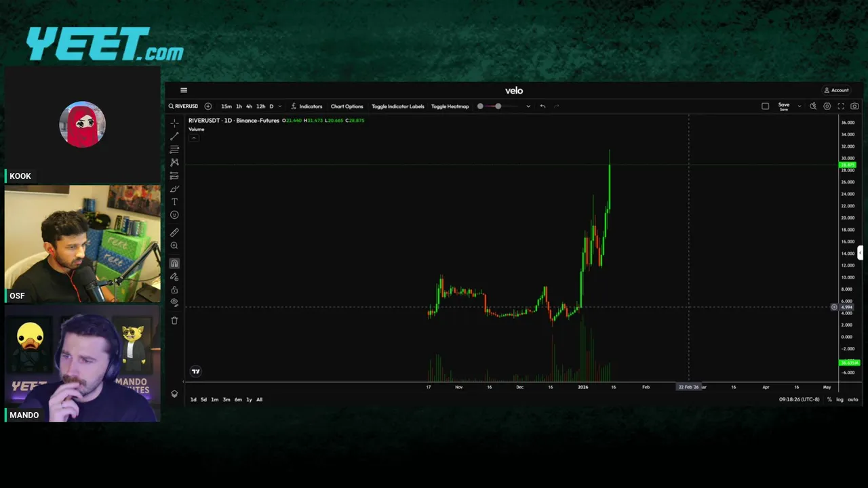Click the right side panel expander handle
This screenshot has width=868, height=488.
(860, 253)
